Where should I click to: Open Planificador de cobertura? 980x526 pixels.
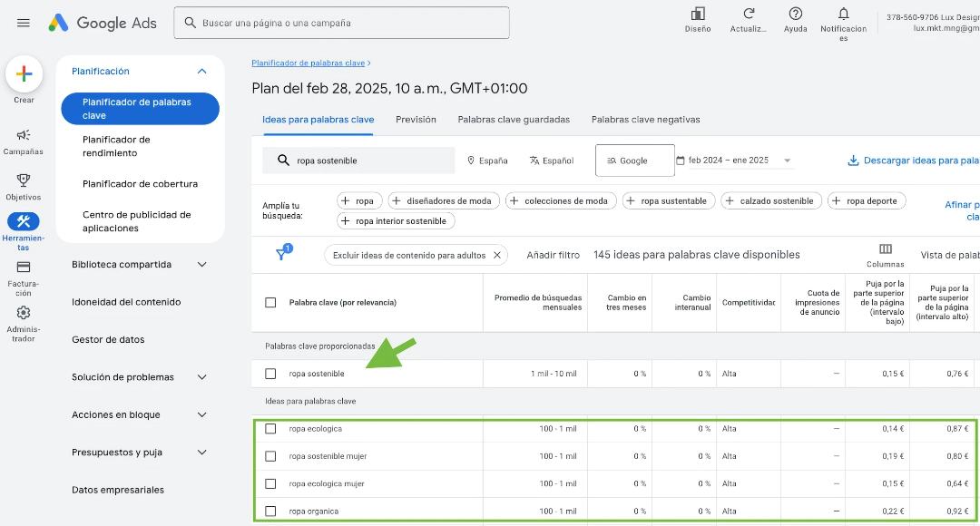(x=140, y=184)
